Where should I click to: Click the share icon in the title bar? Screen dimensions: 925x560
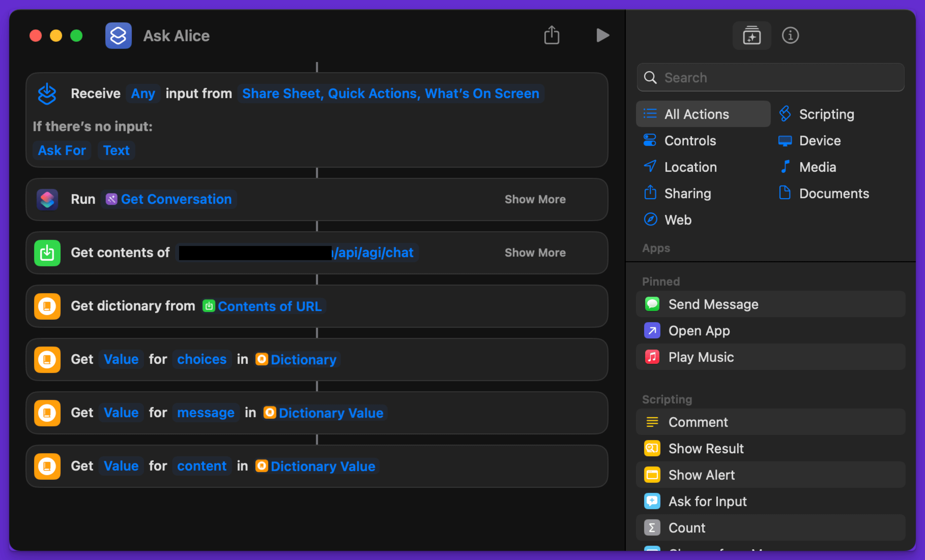551,36
